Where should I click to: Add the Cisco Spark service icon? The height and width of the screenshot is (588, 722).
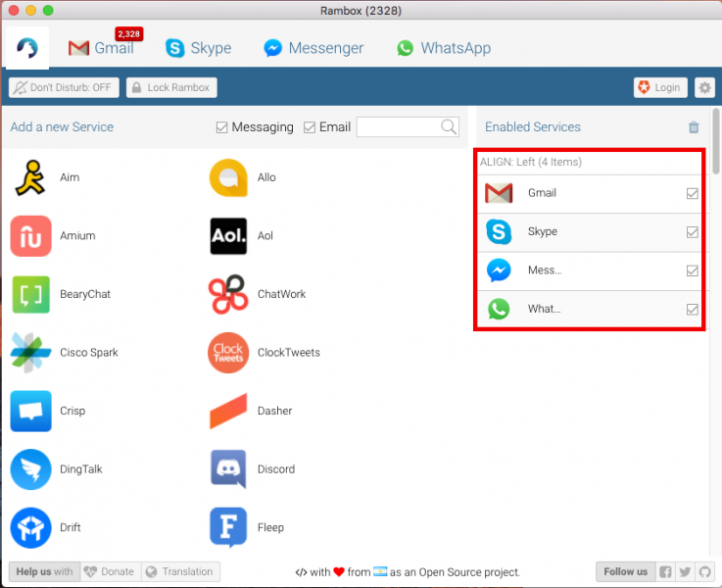pos(30,353)
